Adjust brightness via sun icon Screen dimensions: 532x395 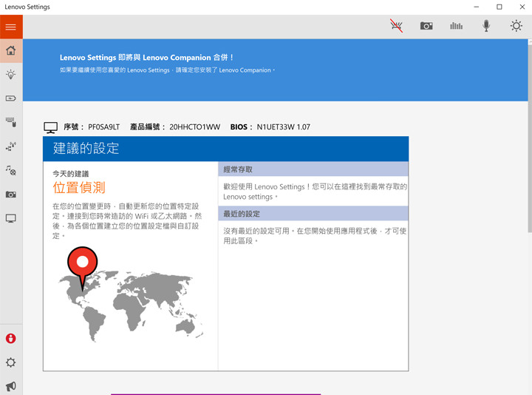pyautogui.click(x=516, y=26)
